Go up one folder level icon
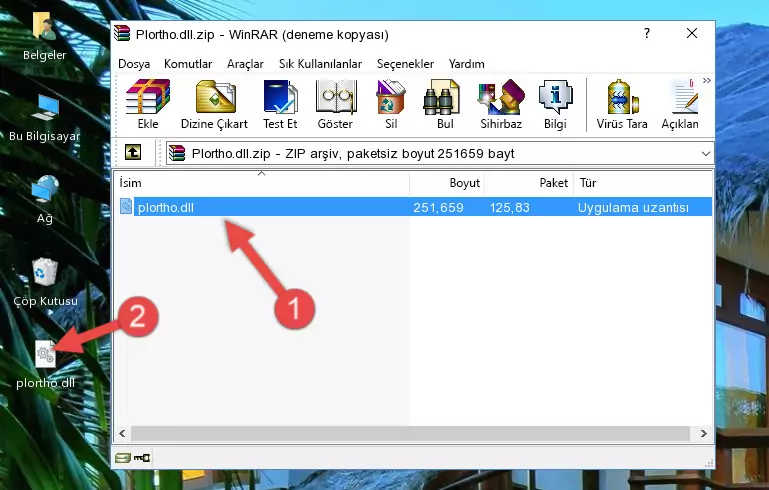Viewport: 769px width, 490px height. pos(133,152)
